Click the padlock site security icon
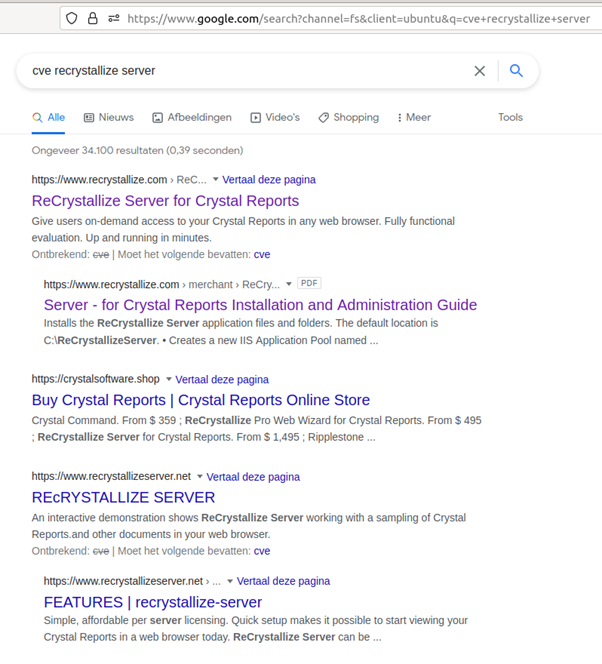Viewport: 602px width, 664px height. (93, 18)
